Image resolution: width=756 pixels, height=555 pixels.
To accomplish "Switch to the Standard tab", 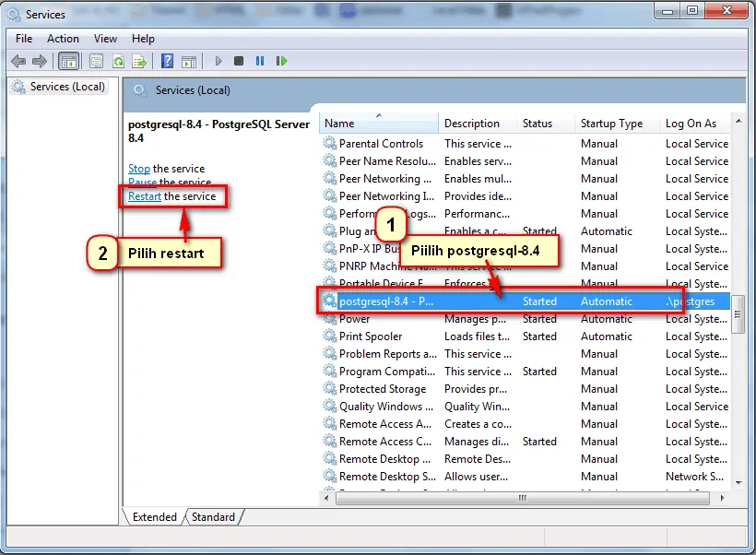I will [x=213, y=517].
